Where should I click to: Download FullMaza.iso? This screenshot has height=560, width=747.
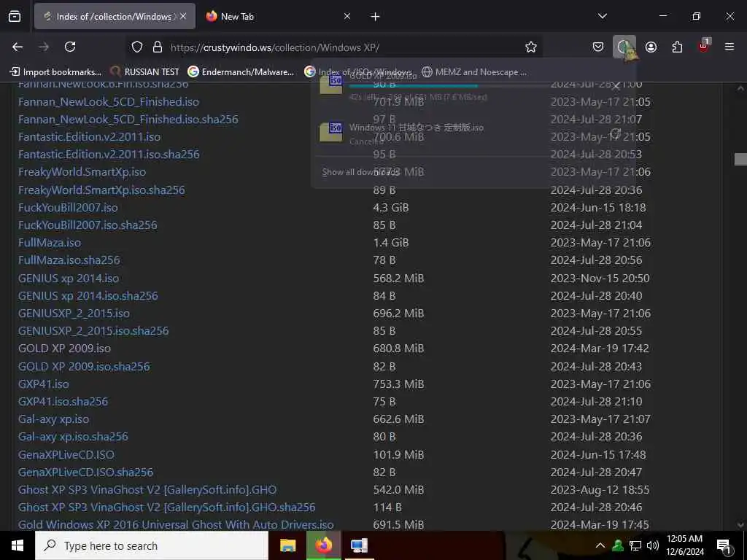50,243
